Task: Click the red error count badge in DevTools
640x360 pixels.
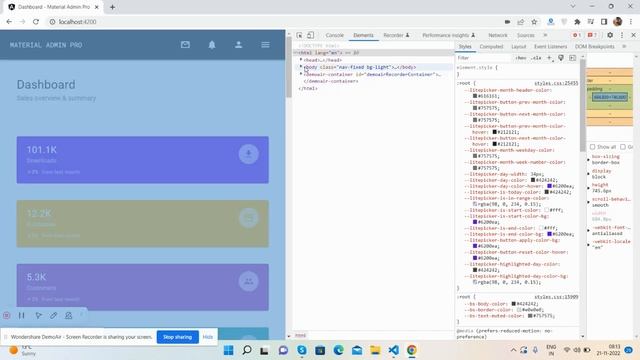Action: (577, 35)
